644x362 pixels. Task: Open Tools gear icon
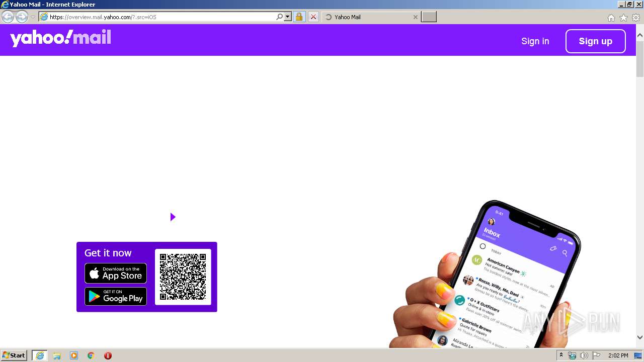(636, 18)
